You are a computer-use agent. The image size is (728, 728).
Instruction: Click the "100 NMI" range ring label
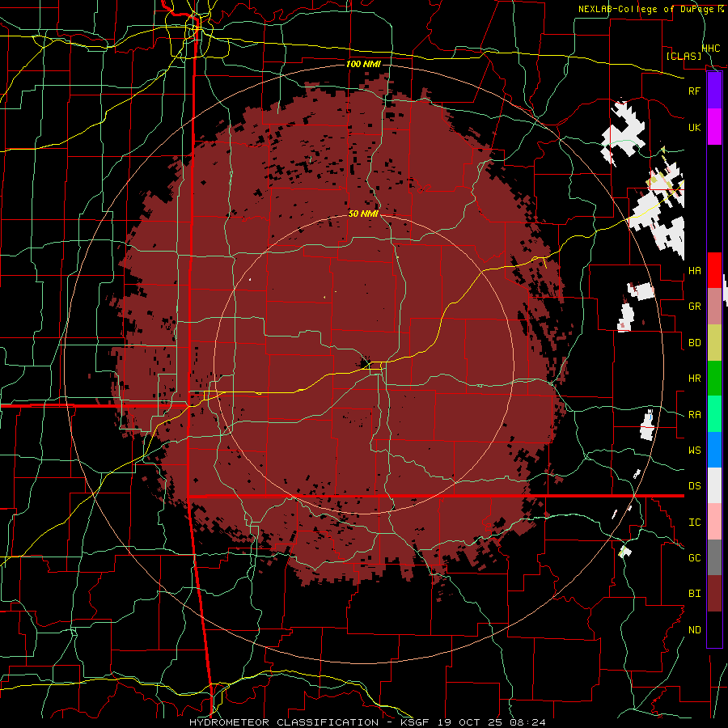click(363, 64)
